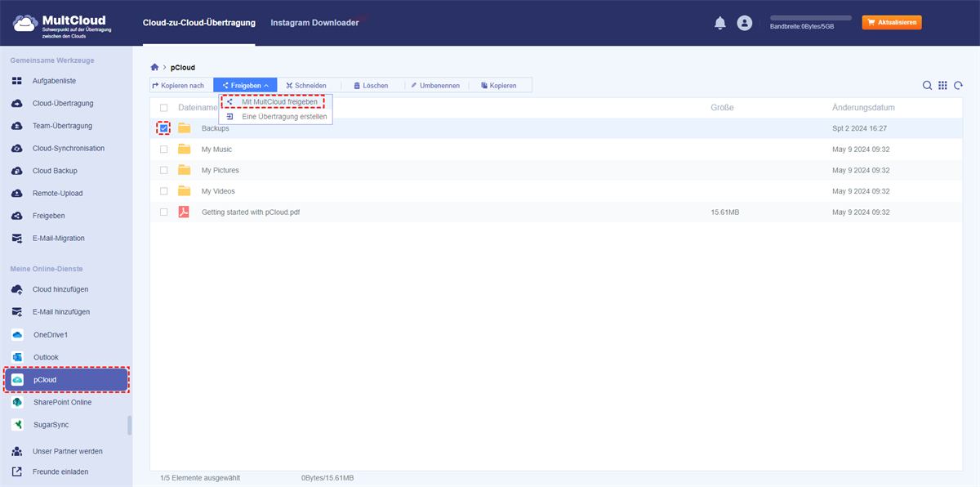Click the Cloud hinzufügen icon
This screenshot has height=487, width=980.
click(x=17, y=289)
